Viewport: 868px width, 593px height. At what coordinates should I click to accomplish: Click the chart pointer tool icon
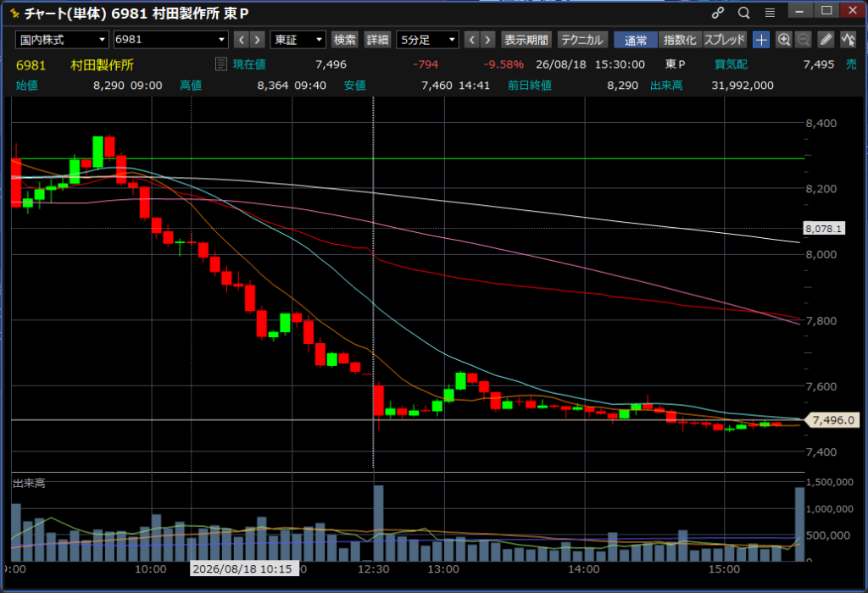coord(848,39)
